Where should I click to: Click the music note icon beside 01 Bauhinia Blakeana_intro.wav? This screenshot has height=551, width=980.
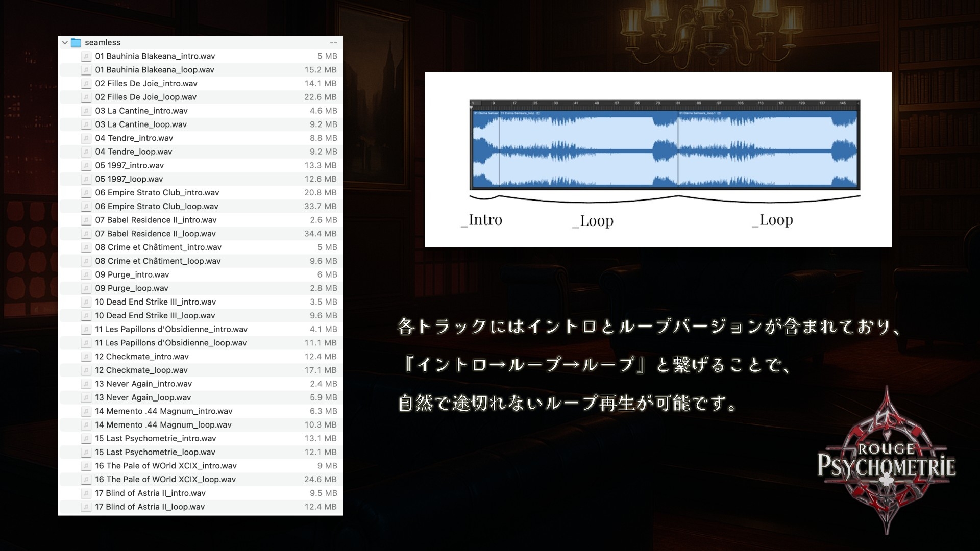(x=86, y=56)
